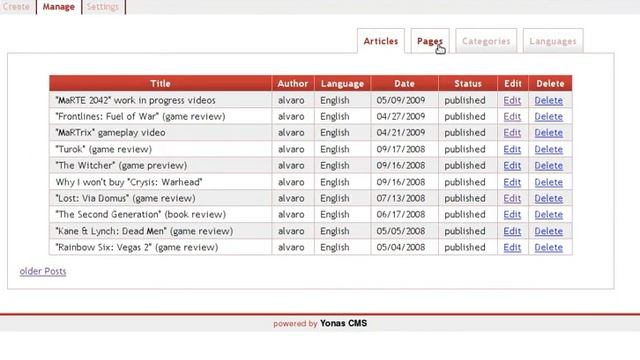Viewport: 640px width, 360px height.
Task: Delete the "Kane & Lynch: Dead Men" review
Action: [549, 231]
